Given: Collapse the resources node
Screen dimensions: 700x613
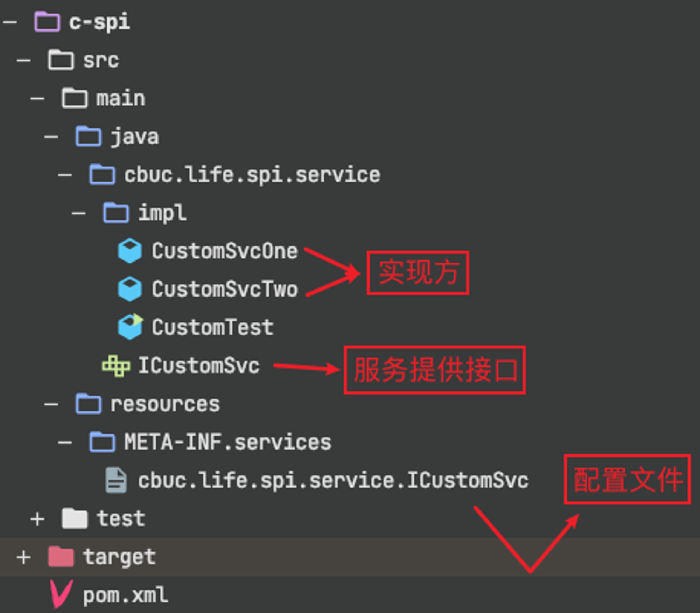Looking at the screenshot, I should (x=51, y=404).
